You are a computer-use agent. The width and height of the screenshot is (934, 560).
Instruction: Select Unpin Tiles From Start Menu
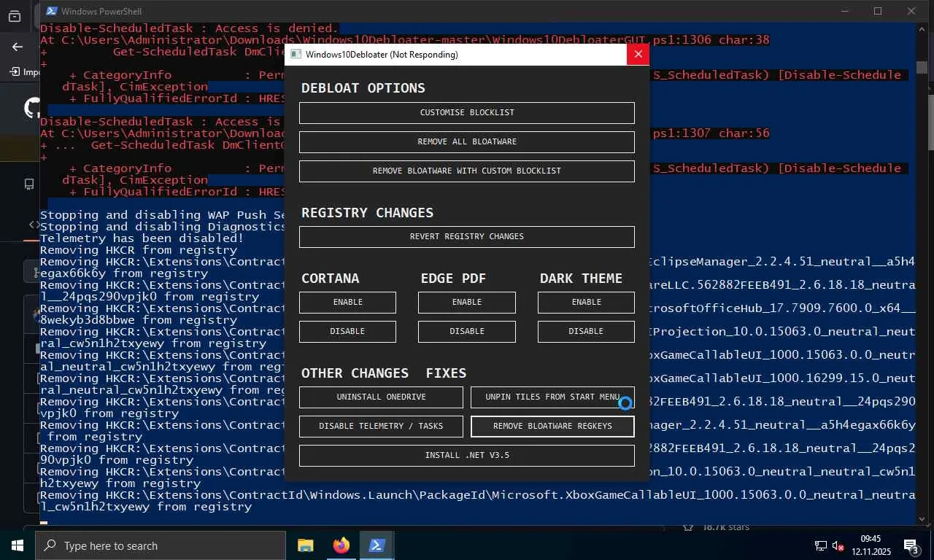(552, 397)
